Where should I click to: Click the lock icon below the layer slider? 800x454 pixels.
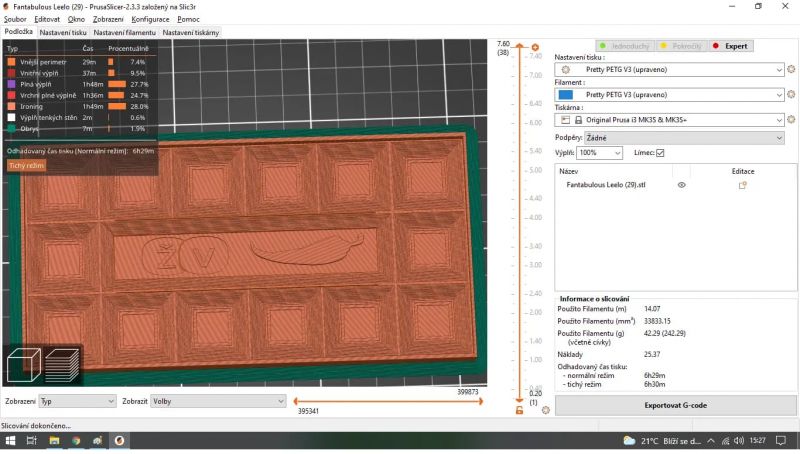click(518, 410)
